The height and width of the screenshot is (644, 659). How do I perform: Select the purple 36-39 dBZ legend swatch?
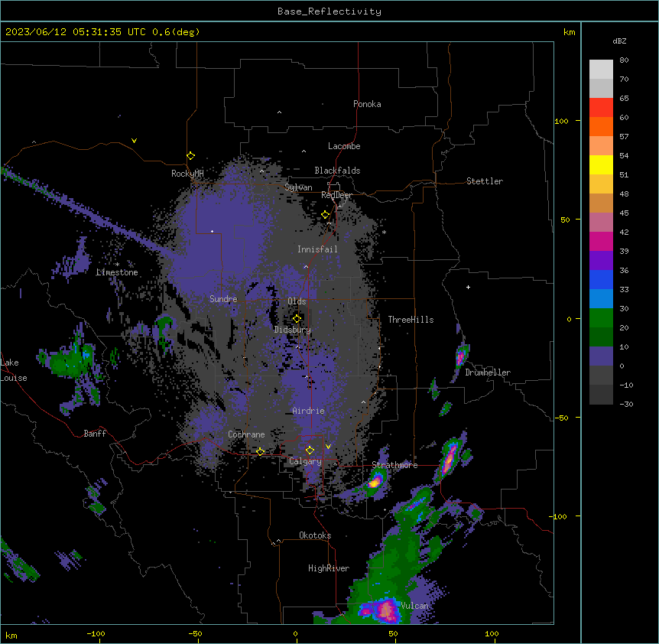pyautogui.click(x=601, y=260)
